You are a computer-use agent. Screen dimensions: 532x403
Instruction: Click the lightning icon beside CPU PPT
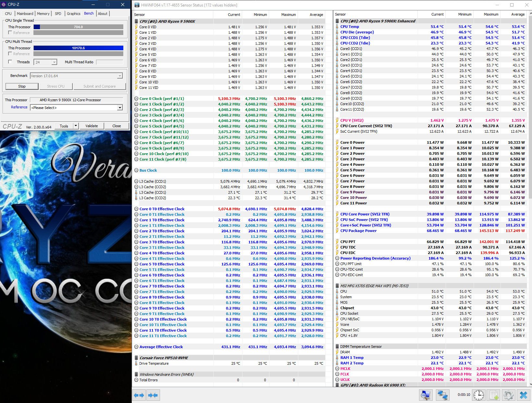click(x=337, y=242)
